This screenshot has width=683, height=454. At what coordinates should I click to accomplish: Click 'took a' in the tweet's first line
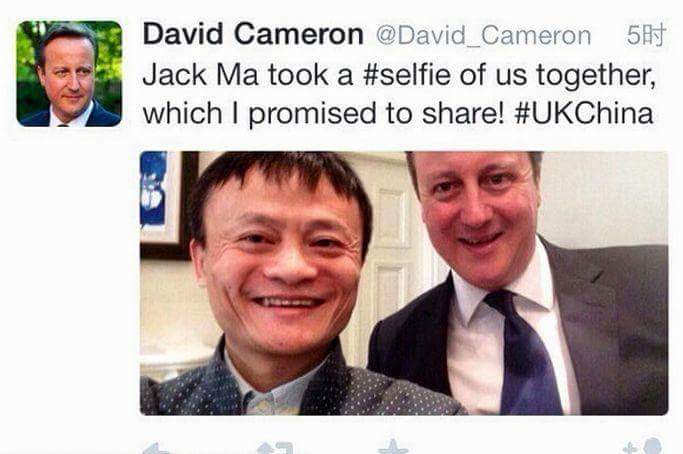tap(310, 75)
